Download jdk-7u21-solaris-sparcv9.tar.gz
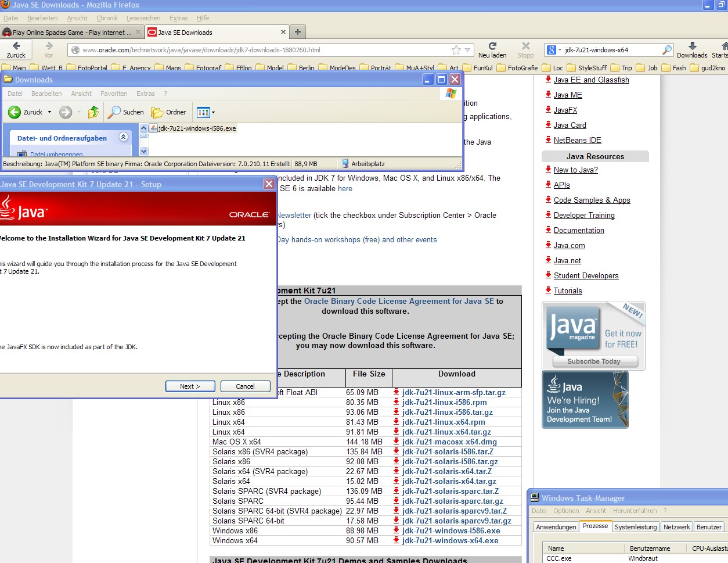Screen dimensions: 728x563 click(456, 521)
